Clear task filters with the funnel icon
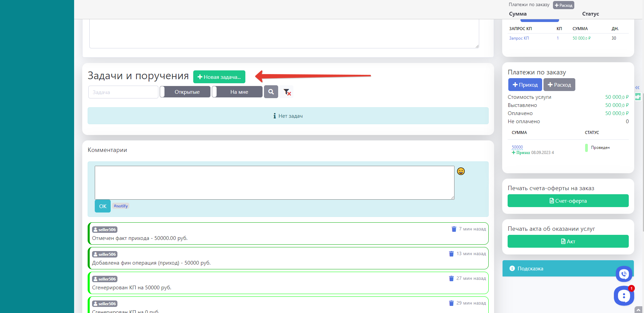 click(287, 92)
